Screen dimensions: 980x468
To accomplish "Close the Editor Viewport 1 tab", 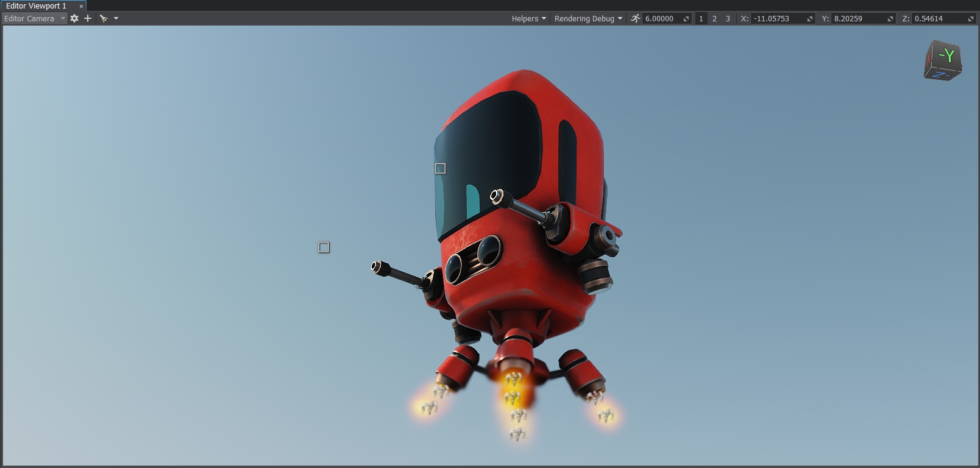I will [81, 6].
